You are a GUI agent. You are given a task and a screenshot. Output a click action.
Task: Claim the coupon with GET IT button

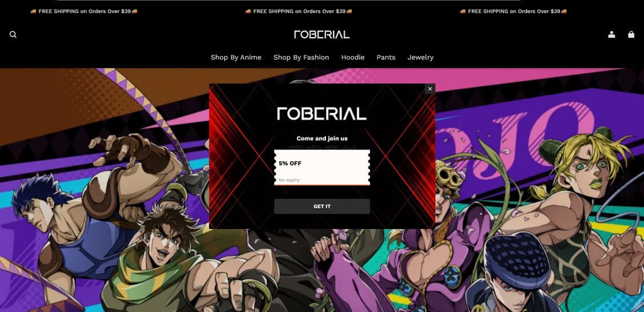(x=322, y=206)
